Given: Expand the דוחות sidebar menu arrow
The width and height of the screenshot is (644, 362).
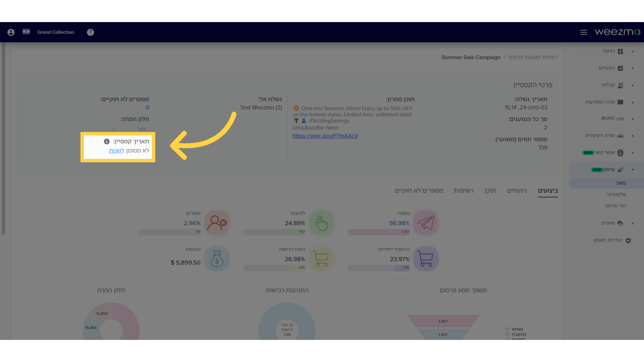Looking at the screenshot, I should coord(633,51).
